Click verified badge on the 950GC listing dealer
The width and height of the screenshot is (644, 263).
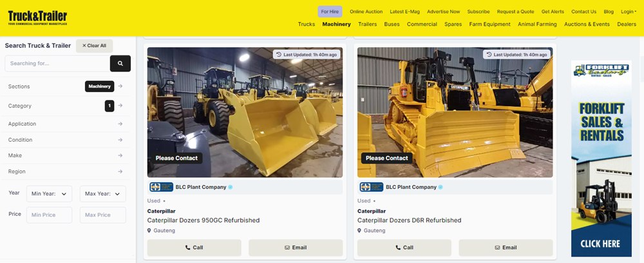point(231,187)
